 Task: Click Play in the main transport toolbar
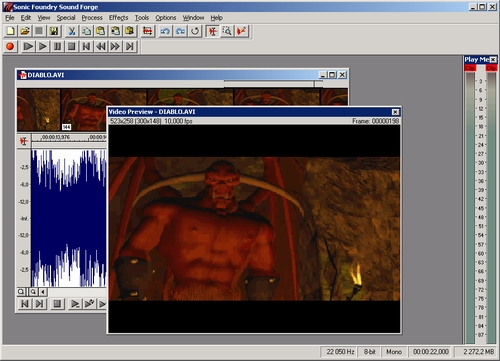click(x=43, y=46)
